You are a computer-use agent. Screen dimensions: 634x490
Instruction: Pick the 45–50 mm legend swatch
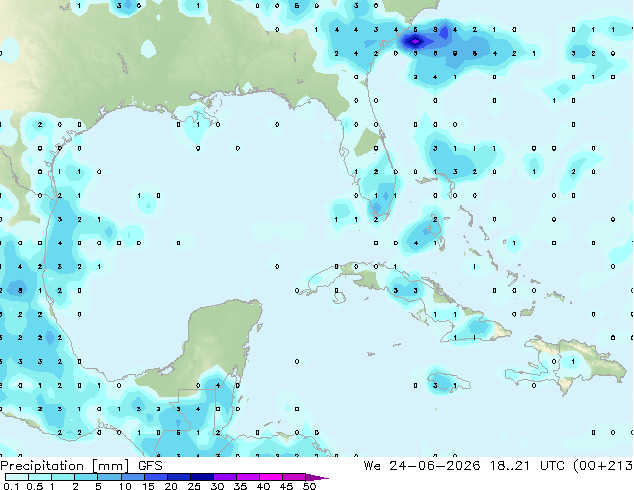294,477
